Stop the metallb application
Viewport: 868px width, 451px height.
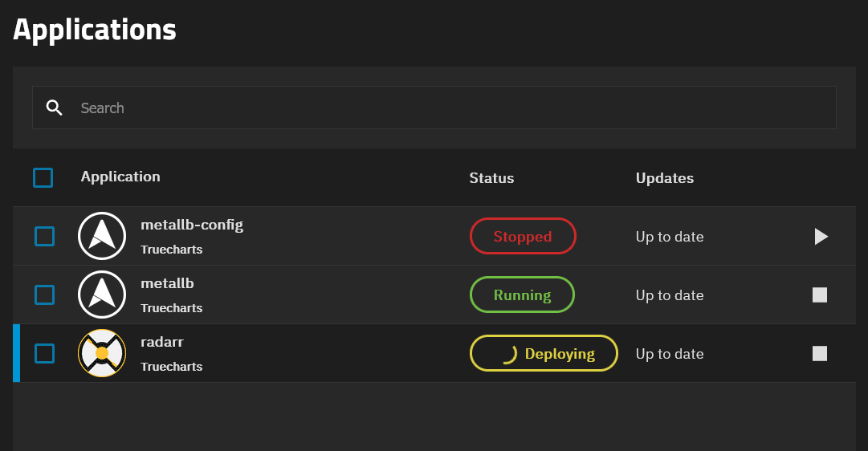point(820,295)
